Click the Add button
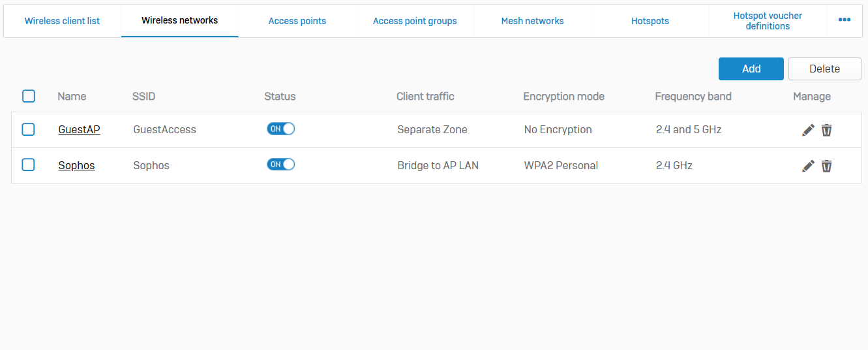The height and width of the screenshot is (350, 868). [x=751, y=69]
